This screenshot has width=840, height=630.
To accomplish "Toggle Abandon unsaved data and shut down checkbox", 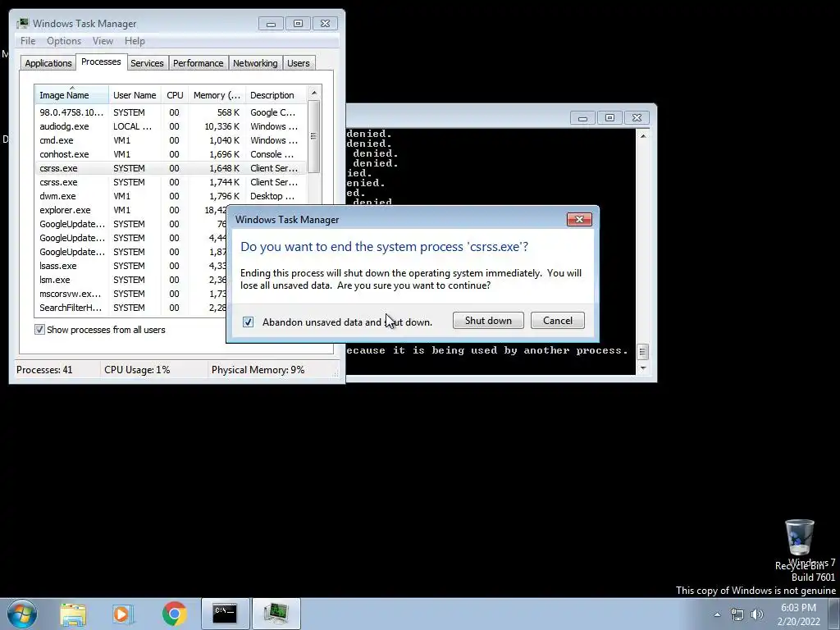I will coord(248,322).
